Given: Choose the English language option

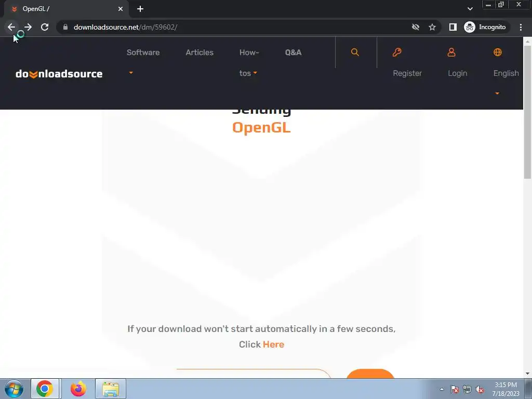Looking at the screenshot, I should (x=506, y=73).
